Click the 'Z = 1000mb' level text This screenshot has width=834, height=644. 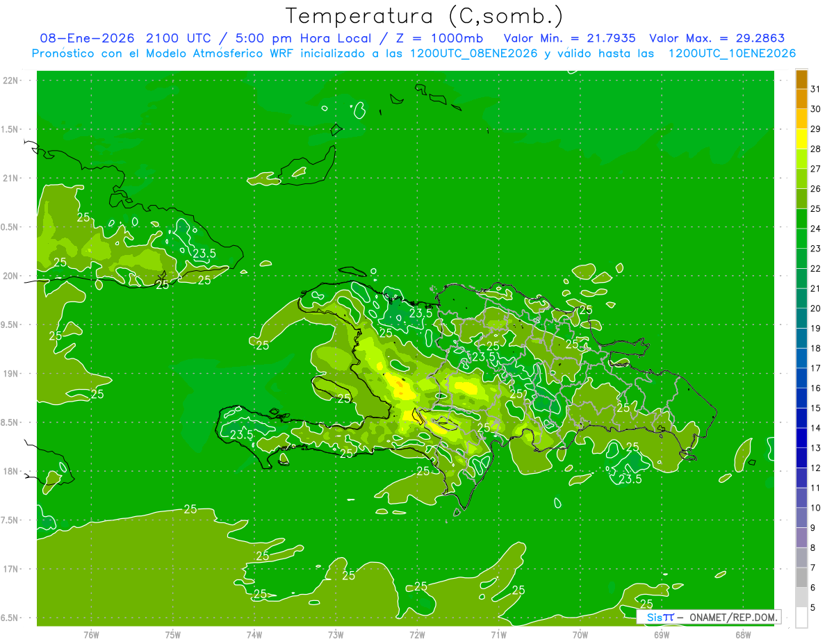[440, 38]
